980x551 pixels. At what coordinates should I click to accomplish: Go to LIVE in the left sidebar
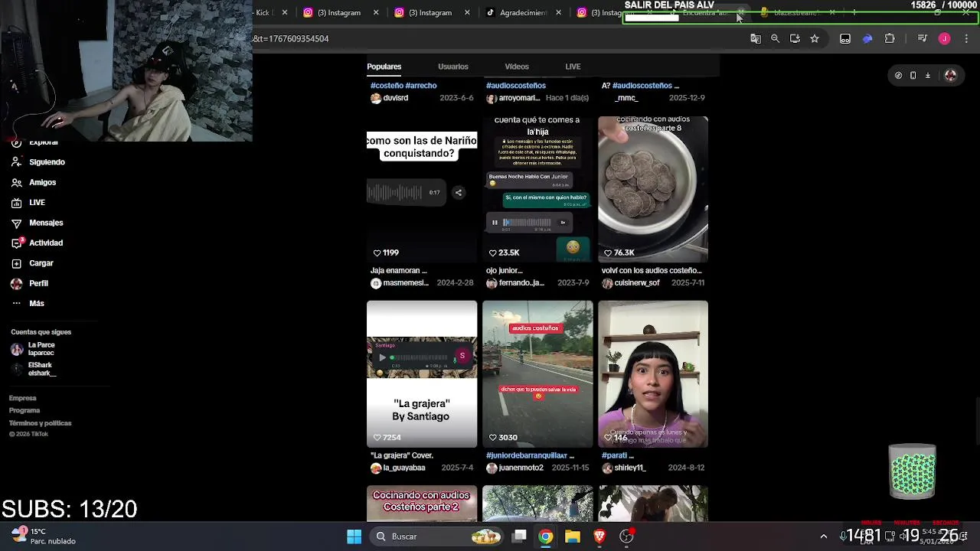[x=28, y=203]
